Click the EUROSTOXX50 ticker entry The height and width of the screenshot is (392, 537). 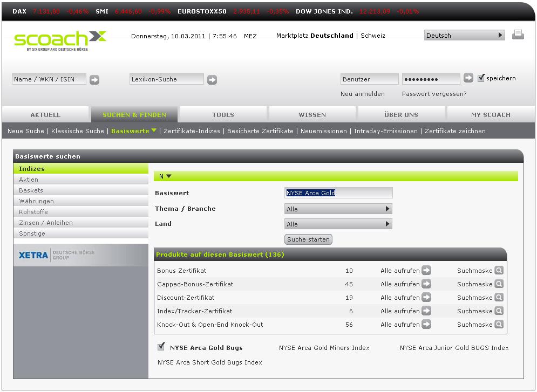coord(233,11)
